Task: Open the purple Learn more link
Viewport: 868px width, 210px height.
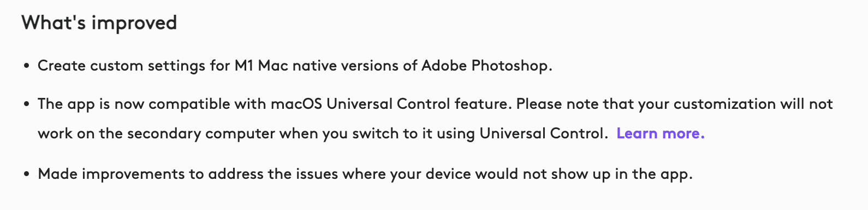Action: tap(661, 133)
